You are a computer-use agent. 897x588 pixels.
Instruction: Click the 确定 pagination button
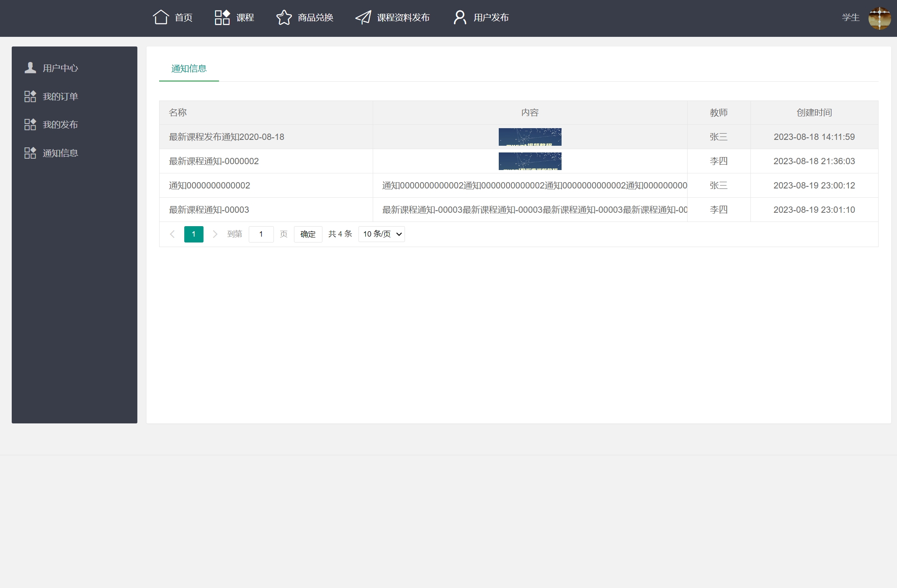coord(308,234)
